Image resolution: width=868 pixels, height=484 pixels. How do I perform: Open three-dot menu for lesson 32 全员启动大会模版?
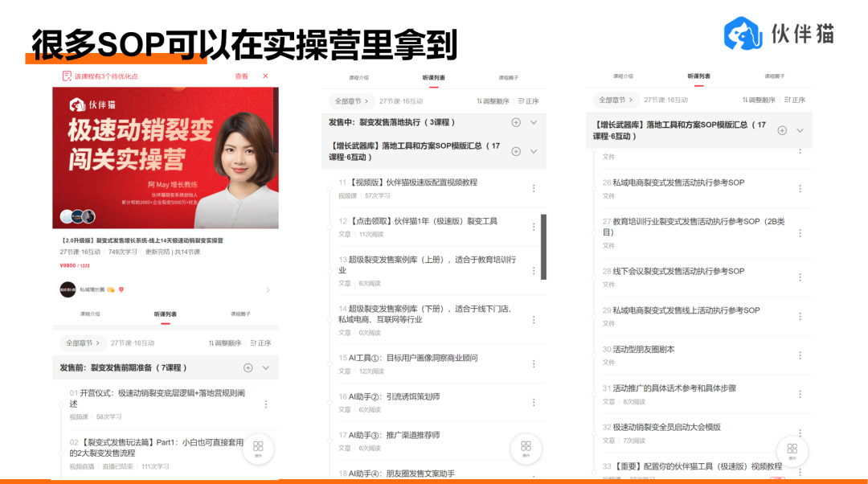[x=800, y=433]
